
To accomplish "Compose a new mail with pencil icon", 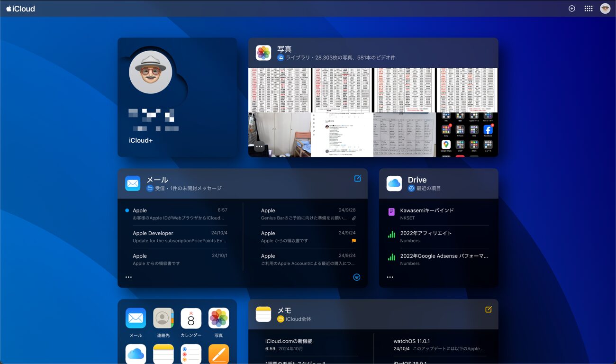I will click(x=358, y=178).
